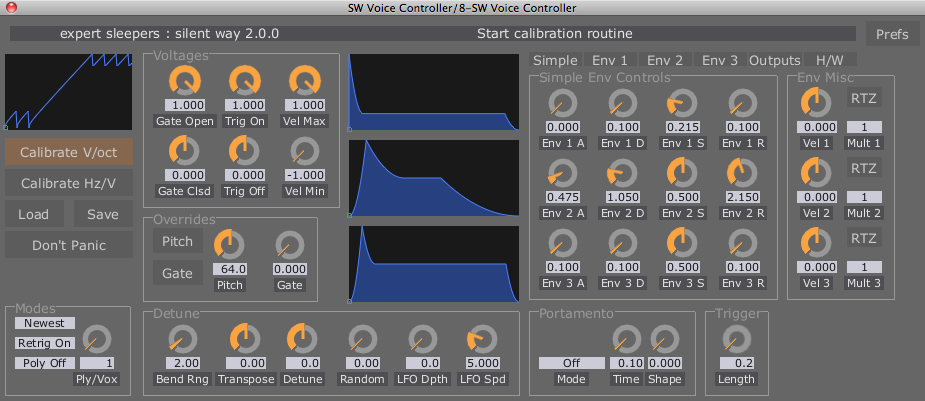Click the LFO Dpth knob
The width and height of the screenshot is (925, 401).
[x=422, y=338]
